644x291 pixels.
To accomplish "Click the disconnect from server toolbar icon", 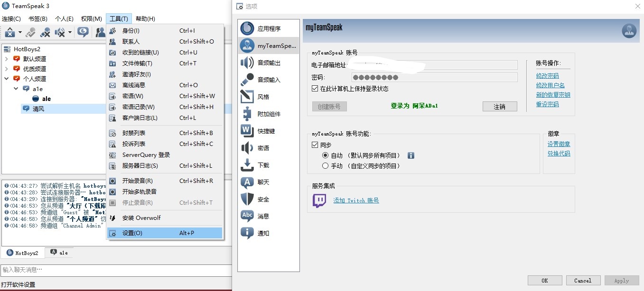I will click(10, 32).
